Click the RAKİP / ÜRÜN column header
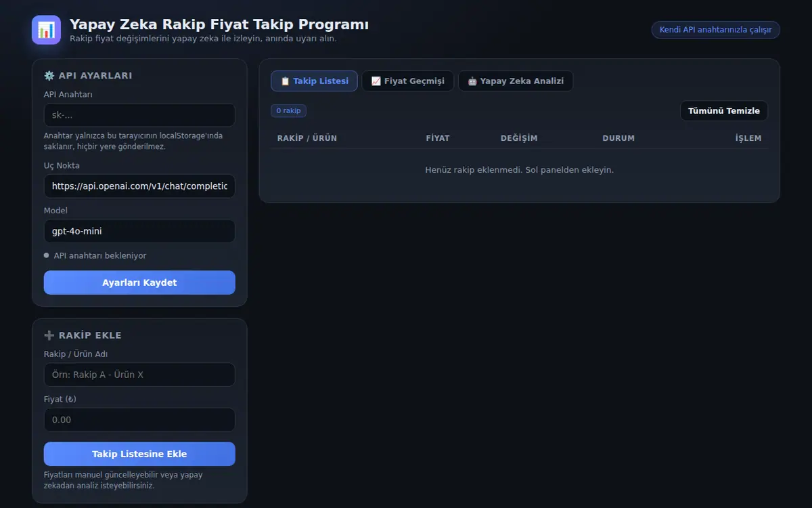The width and height of the screenshot is (812, 508). pos(307,138)
